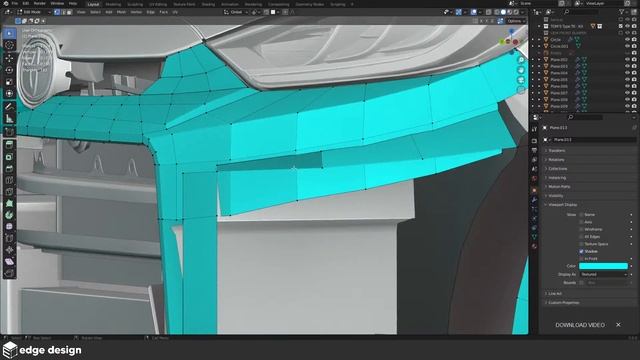Select the Transform tool
The width and height of the screenshot is (640, 360).
point(9,93)
